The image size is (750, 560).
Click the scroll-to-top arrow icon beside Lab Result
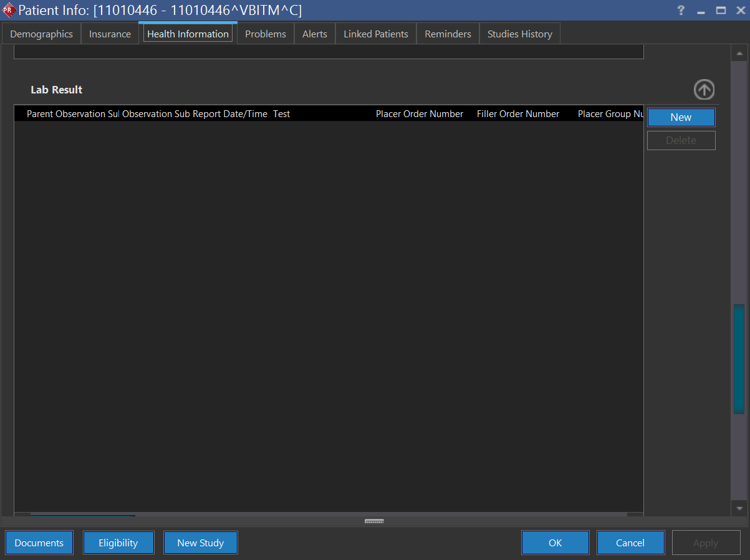click(704, 90)
